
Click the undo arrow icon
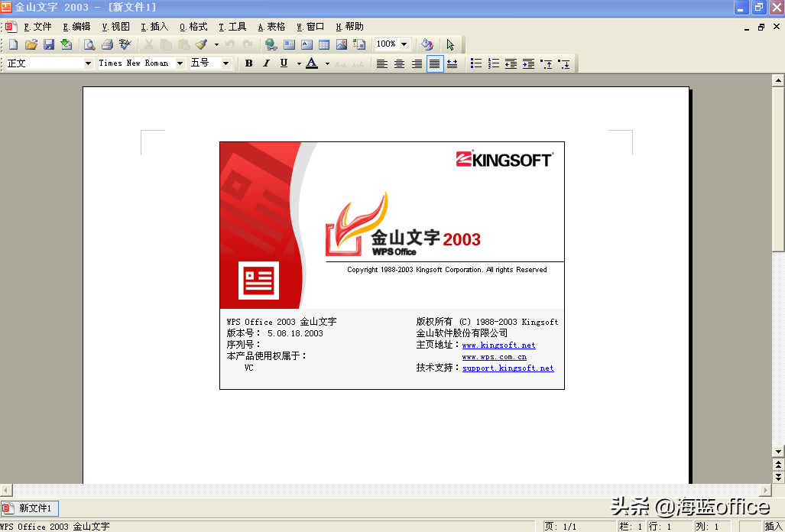(x=230, y=44)
